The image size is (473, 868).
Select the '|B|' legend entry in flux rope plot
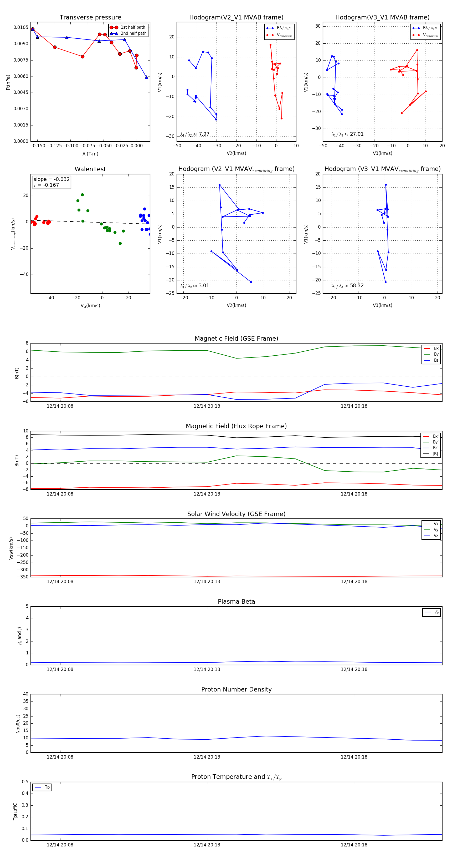[x=431, y=454]
